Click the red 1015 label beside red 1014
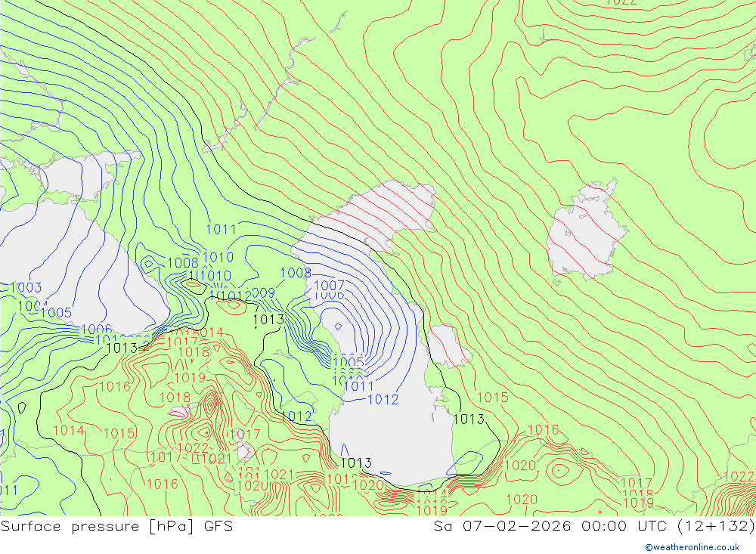Image resolution: width=756 pixels, height=554 pixels. click(119, 433)
